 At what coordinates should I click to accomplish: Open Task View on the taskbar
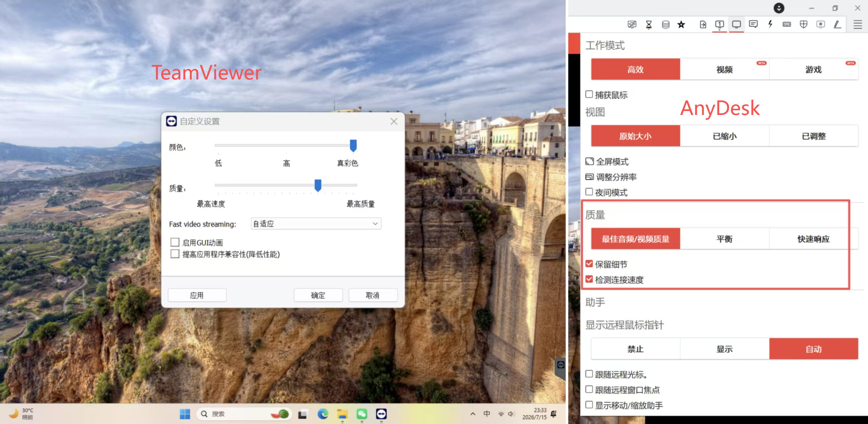click(303, 413)
